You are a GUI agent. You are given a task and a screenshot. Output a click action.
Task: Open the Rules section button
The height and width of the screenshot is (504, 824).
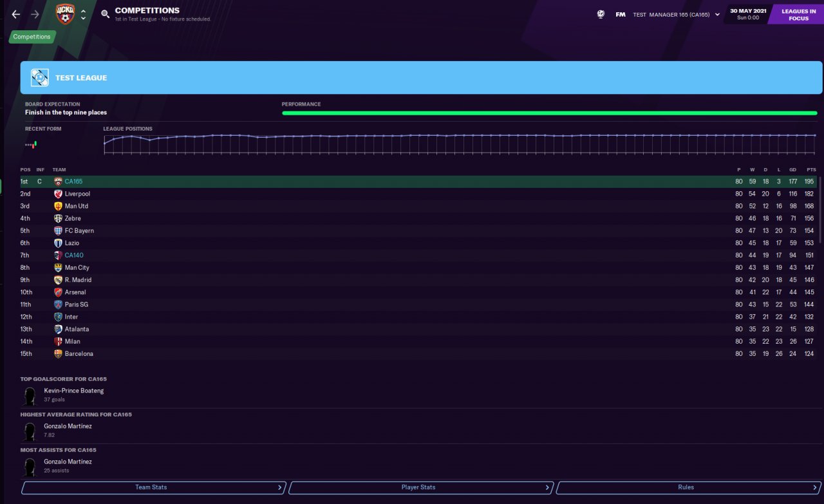[686, 487]
